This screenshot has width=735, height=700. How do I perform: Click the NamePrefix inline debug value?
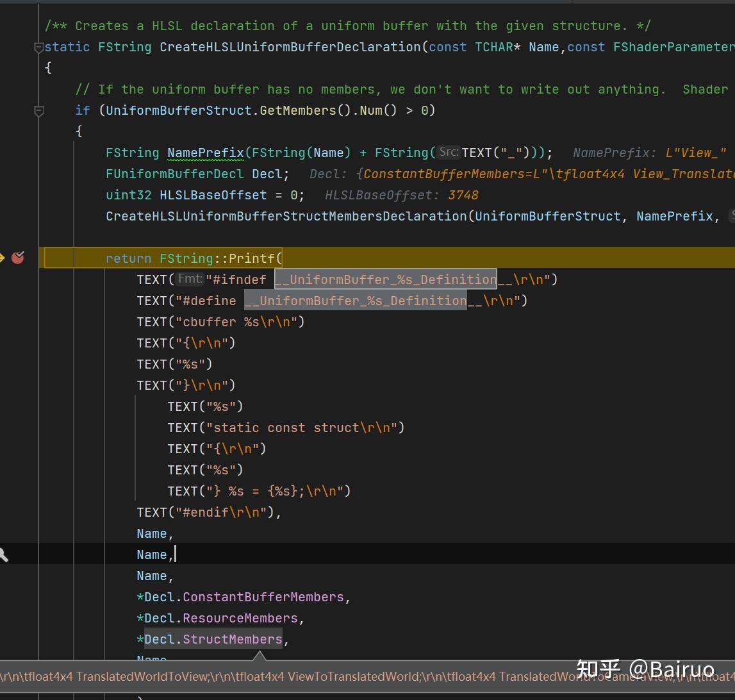(648, 153)
